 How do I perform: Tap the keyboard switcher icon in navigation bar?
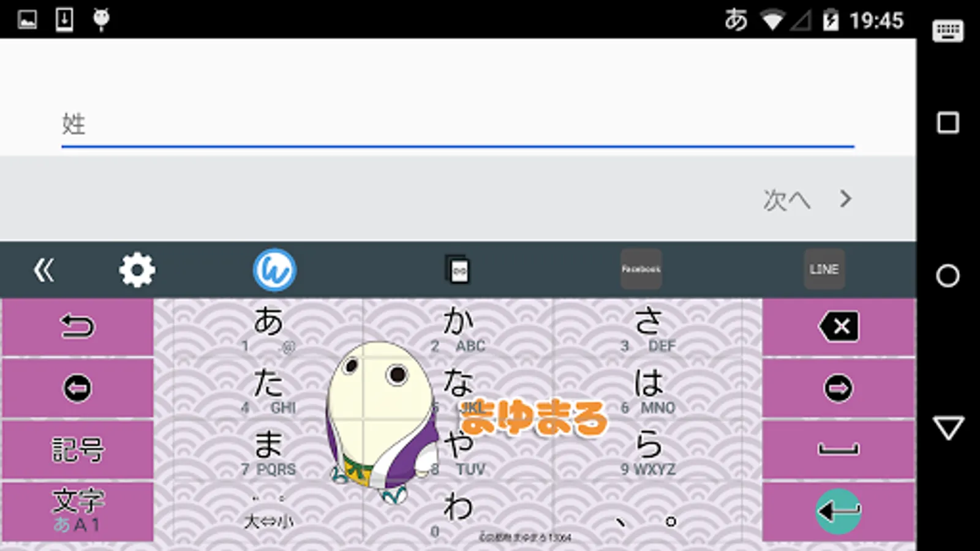coord(948,31)
